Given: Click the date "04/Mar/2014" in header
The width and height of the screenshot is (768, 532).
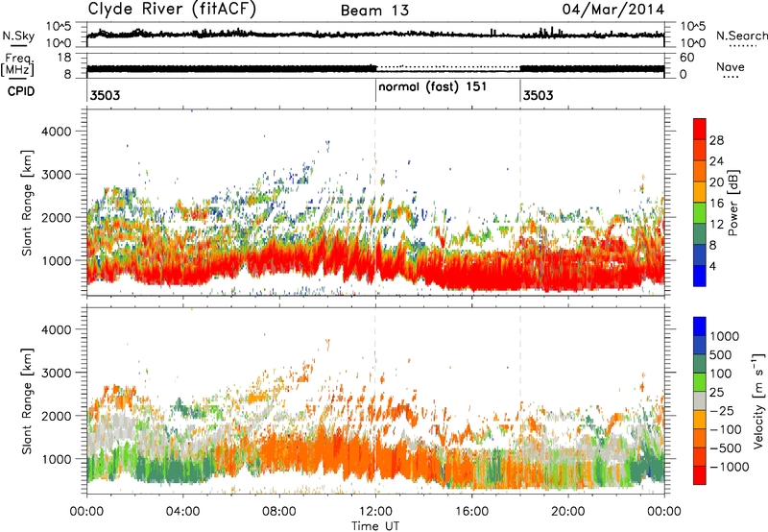Looking at the screenshot, I should (613, 10).
